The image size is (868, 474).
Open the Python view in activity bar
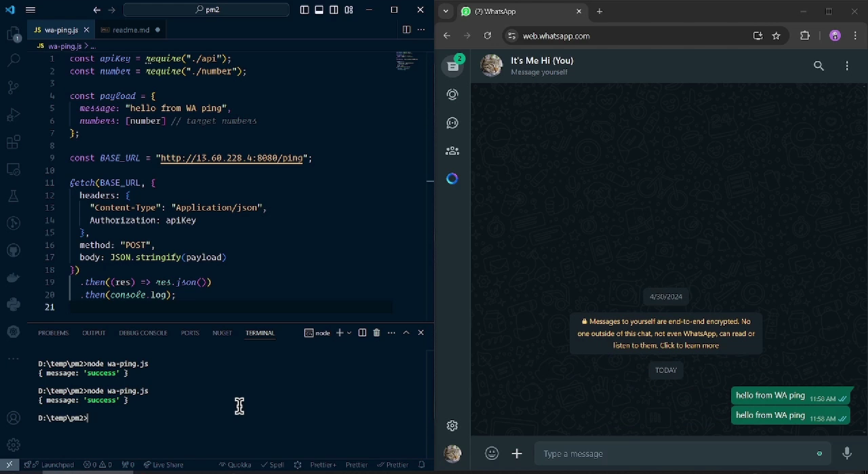click(x=14, y=304)
